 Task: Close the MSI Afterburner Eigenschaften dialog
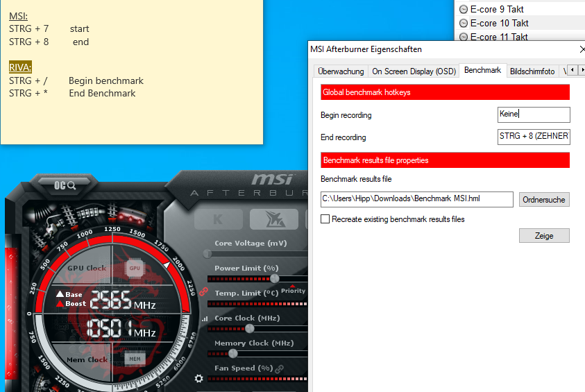pos(582,49)
